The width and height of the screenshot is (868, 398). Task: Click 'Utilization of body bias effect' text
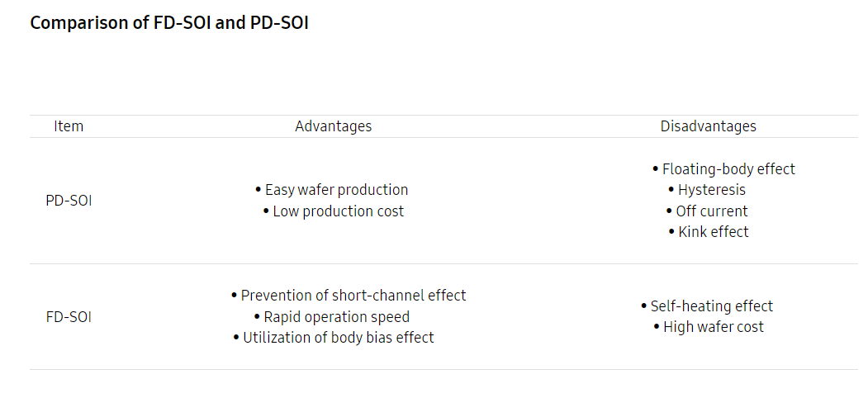point(338,338)
